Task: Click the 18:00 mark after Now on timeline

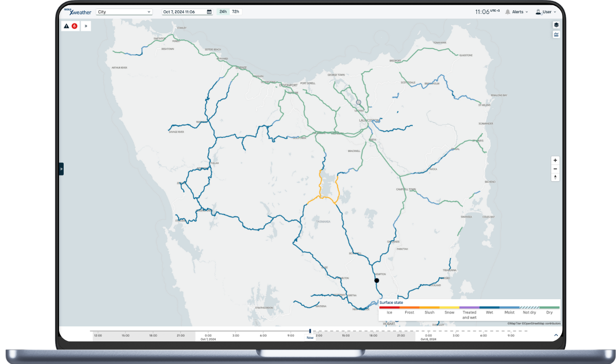Action: 373,335
